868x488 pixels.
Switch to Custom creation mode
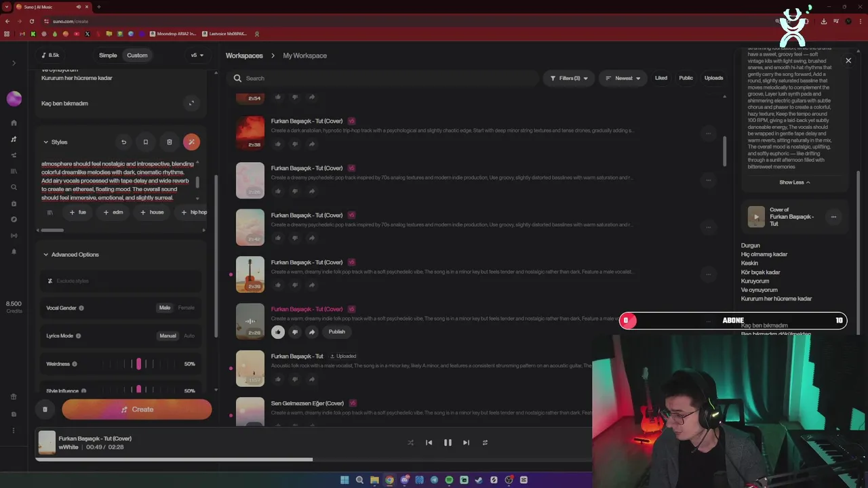pyautogui.click(x=137, y=56)
